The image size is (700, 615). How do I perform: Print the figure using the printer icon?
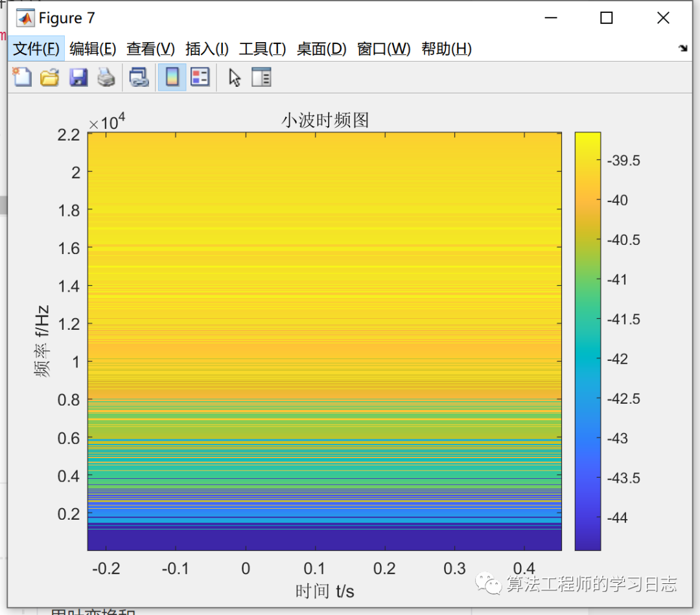[106, 76]
